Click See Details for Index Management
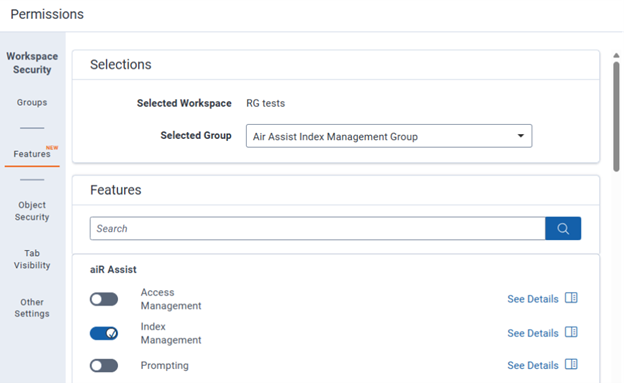This screenshot has height=384, width=625. [x=533, y=333]
